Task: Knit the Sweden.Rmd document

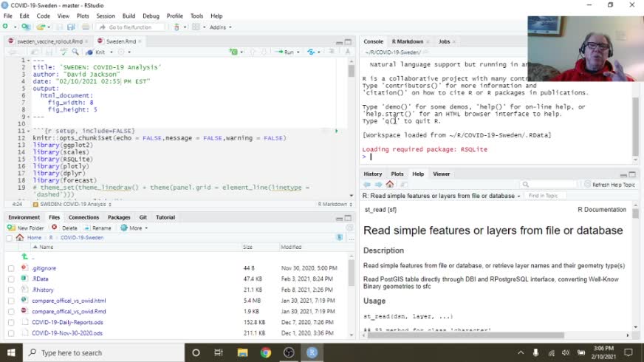Action: coord(96,52)
